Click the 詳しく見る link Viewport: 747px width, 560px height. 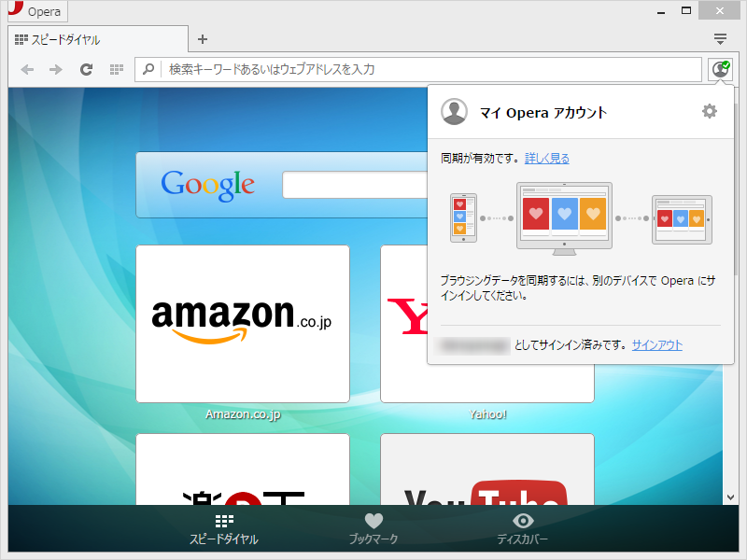(x=546, y=156)
